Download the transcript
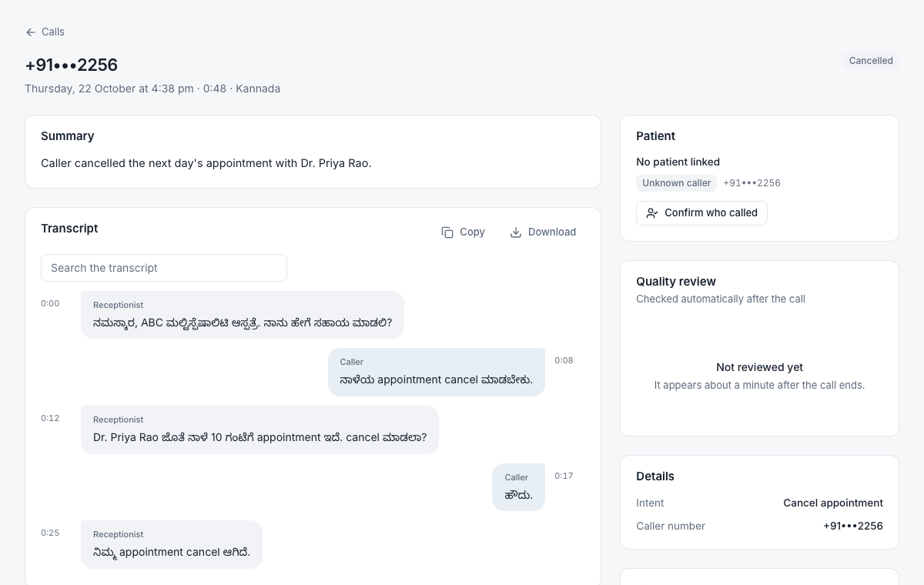Image resolution: width=924 pixels, height=585 pixels. 543,232
